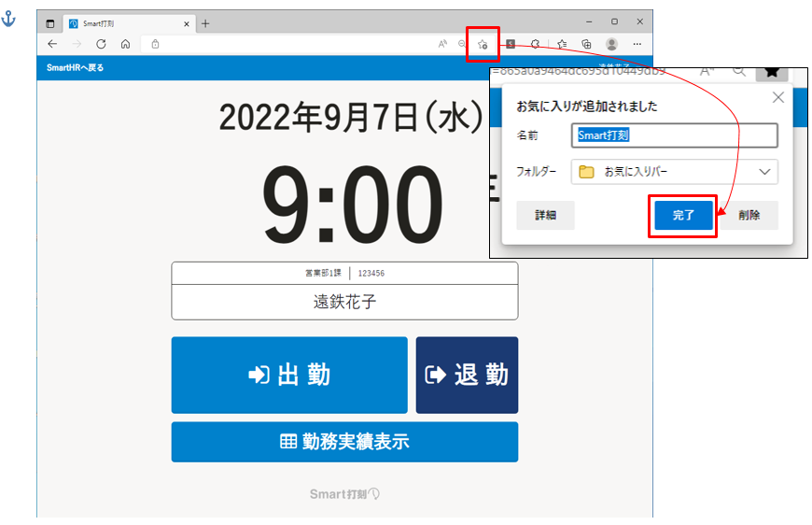Expand the フォルダー dropdown お気に入りバー
This screenshot has height=525, width=812.
(x=674, y=172)
